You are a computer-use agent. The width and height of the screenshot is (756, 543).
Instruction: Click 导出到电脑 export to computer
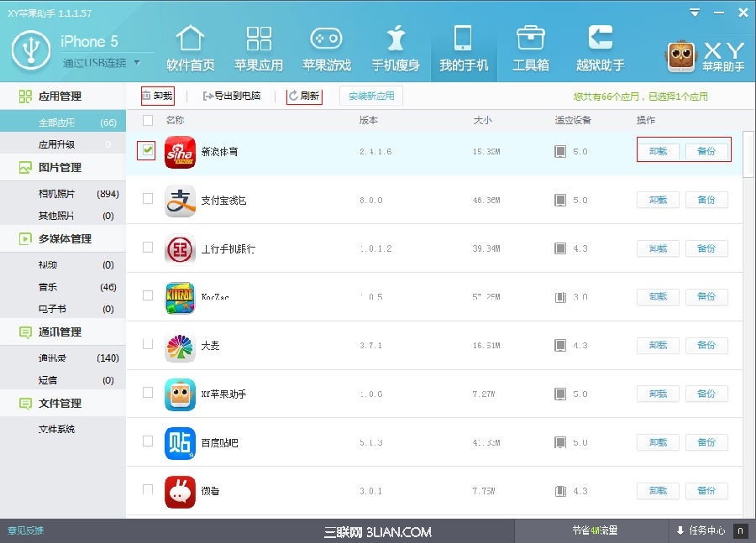[232, 96]
